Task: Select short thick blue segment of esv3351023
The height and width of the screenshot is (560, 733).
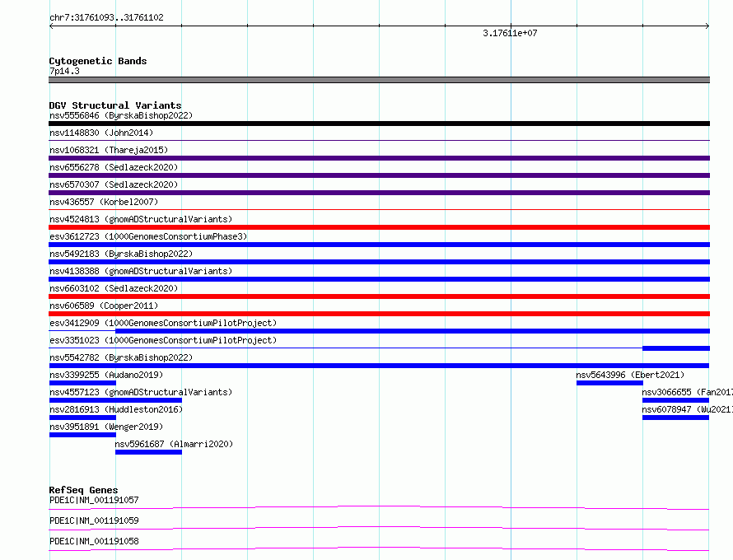Action: (x=676, y=348)
